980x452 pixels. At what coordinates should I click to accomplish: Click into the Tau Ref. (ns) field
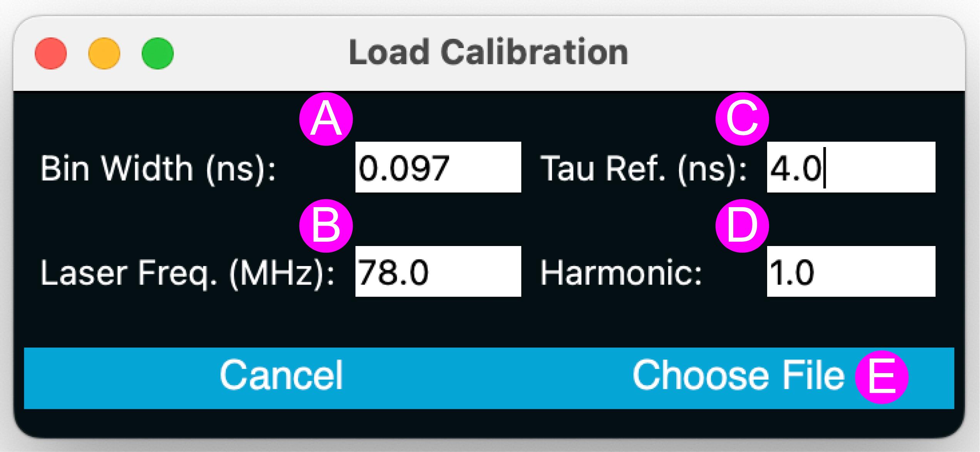[x=851, y=167]
